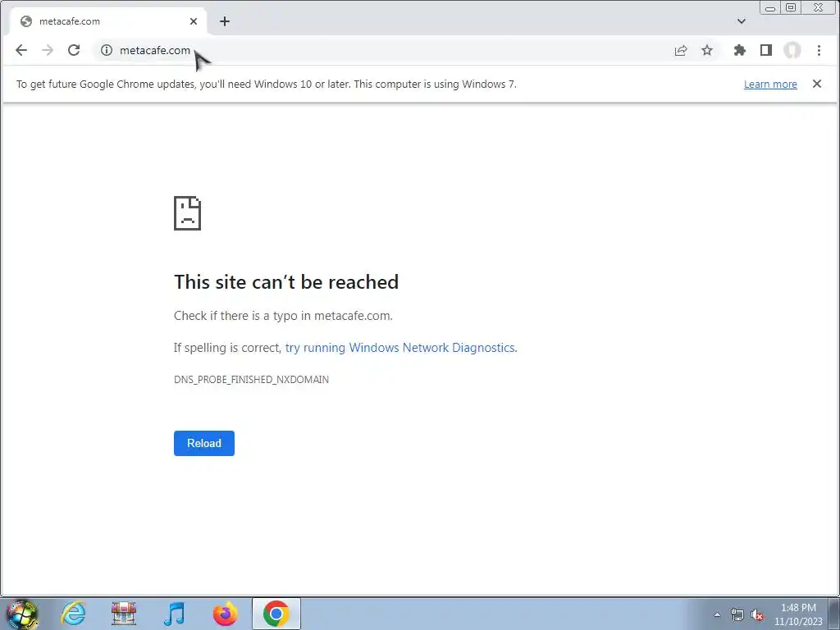840x630 pixels.
Task: Click the blue Reload button
Action: pos(204,444)
